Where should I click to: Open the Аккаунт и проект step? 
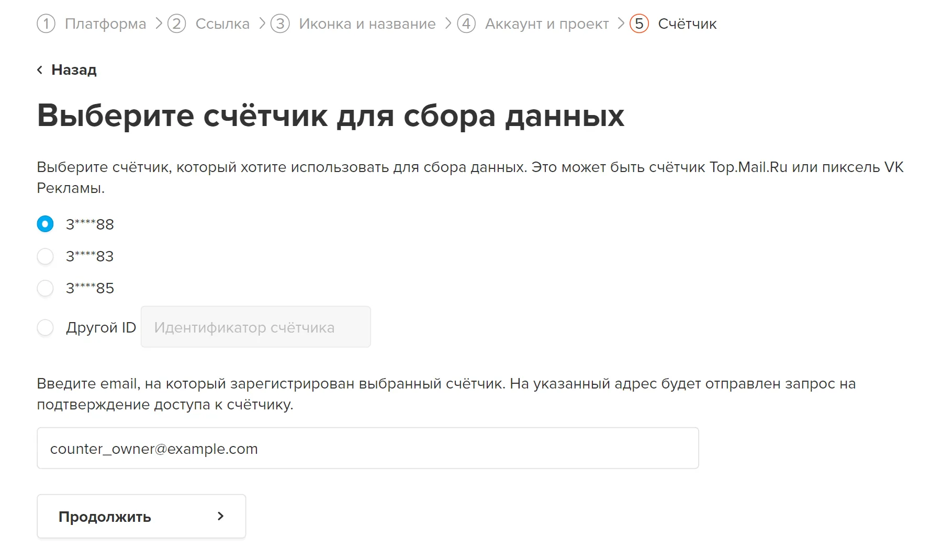pos(547,24)
